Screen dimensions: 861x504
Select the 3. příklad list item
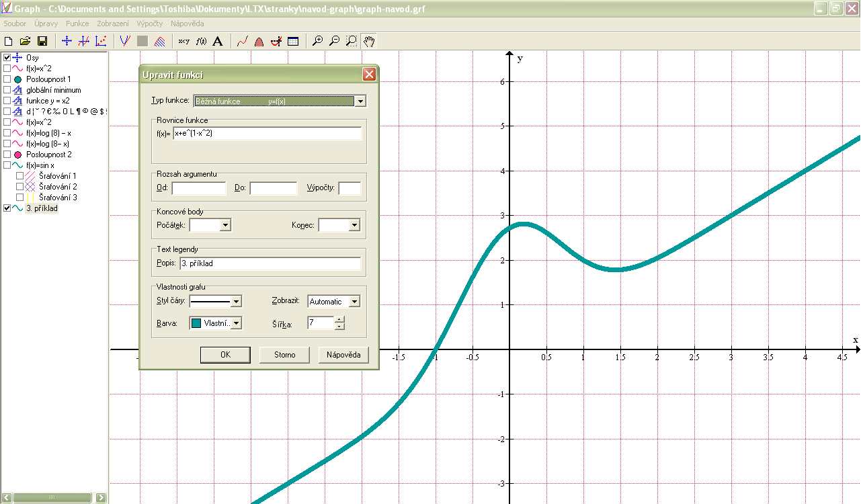[x=42, y=208]
